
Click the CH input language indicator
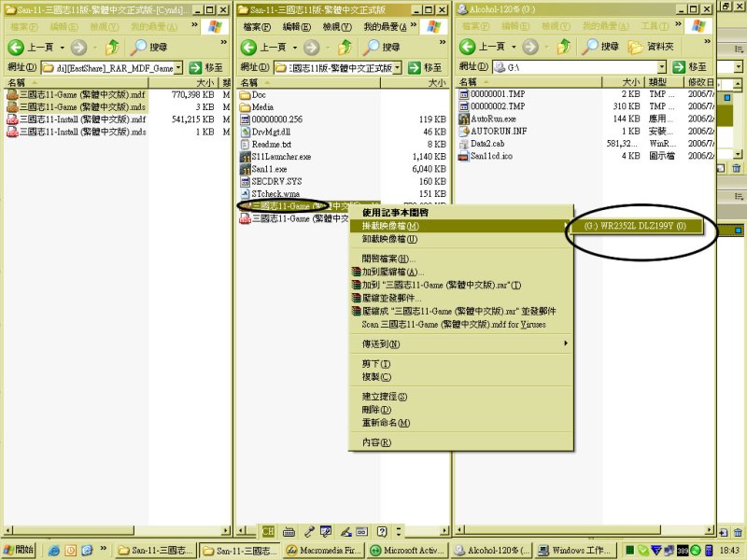[268, 531]
